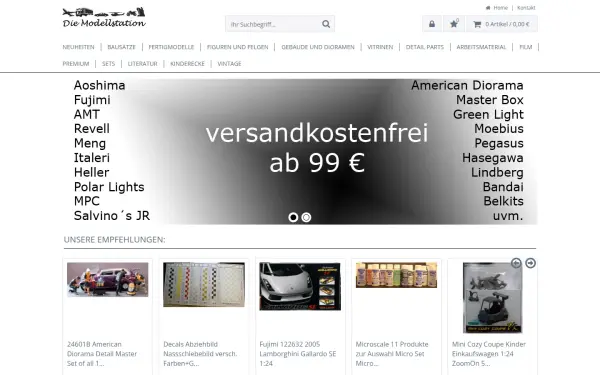This screenshot has width=600, height=375.
Task: Open the Gebäude und Dioramen menu
Action: pos(318,47)
